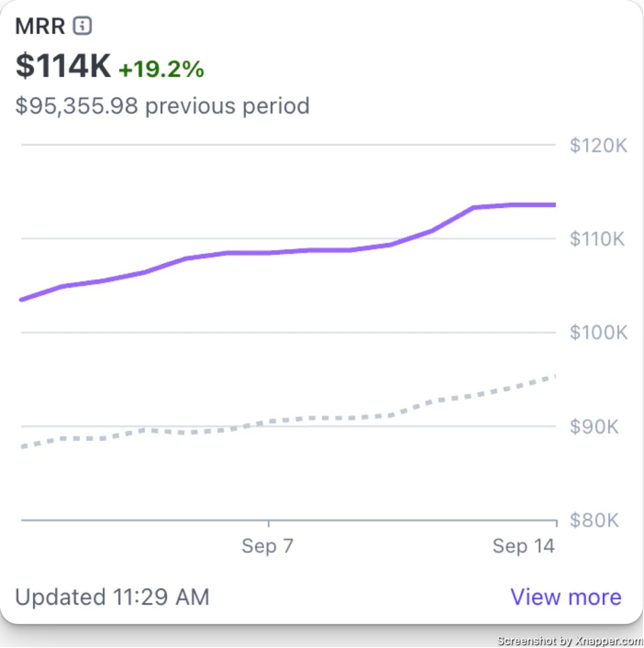Click the $110K y-axis label
Screen dimensions: 644x648
[x=597, y=239]
